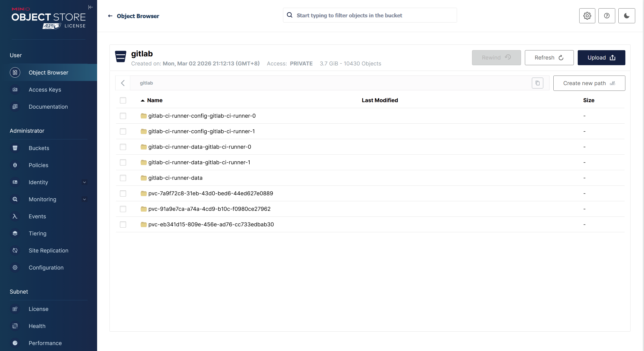Click the Health sidebar icon
644x351 pixels.
(15, 326)
